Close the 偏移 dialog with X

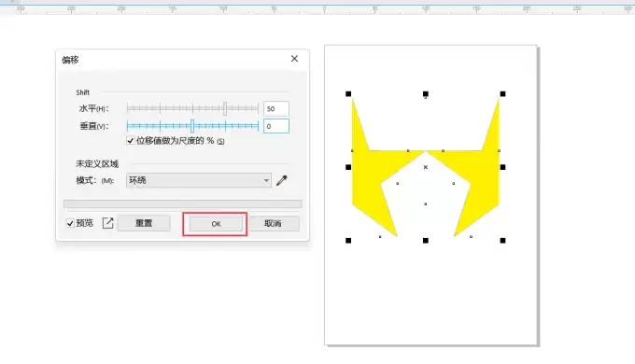coord(294,59)
